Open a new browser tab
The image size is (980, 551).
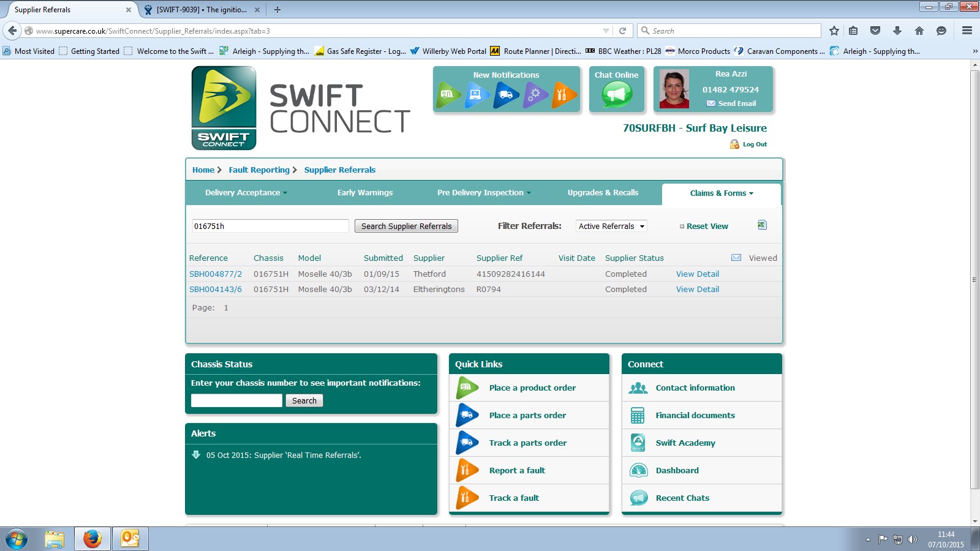pos(277,10)
